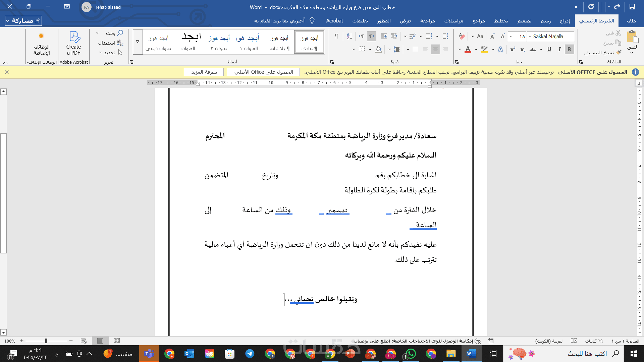The width and height of the screenshot is (644, 362).
Task: Toggle italic formatting
Action: pos(559,50)
